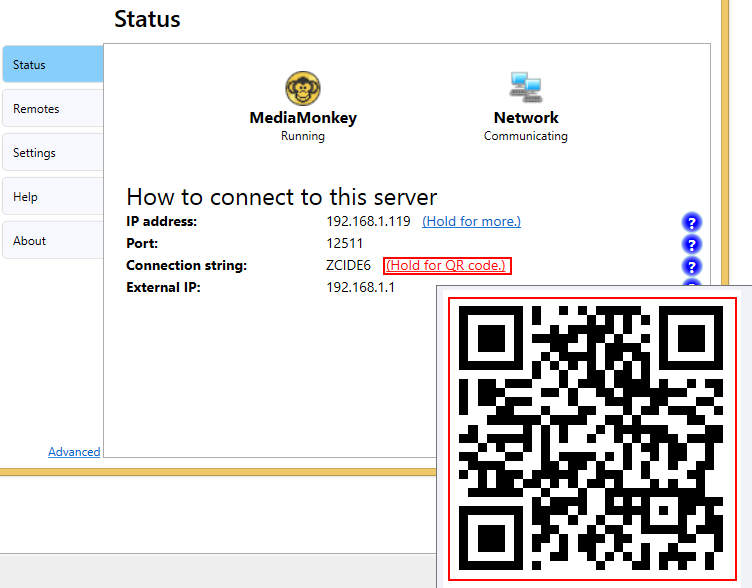Image resolution: width=752 pixels, height=588 pixels.
Task: Select the port number 12511
Action: (344, 243)
